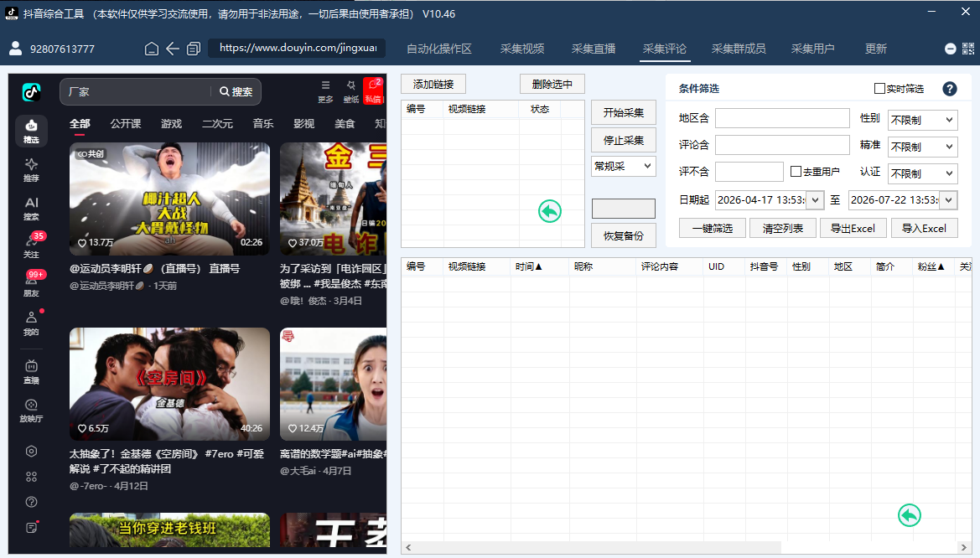Image resolution: width=980 pixels, height=558 pixels.
Task: Select the 游戏 category in Douyin
Action: click(x=171, y=124)
